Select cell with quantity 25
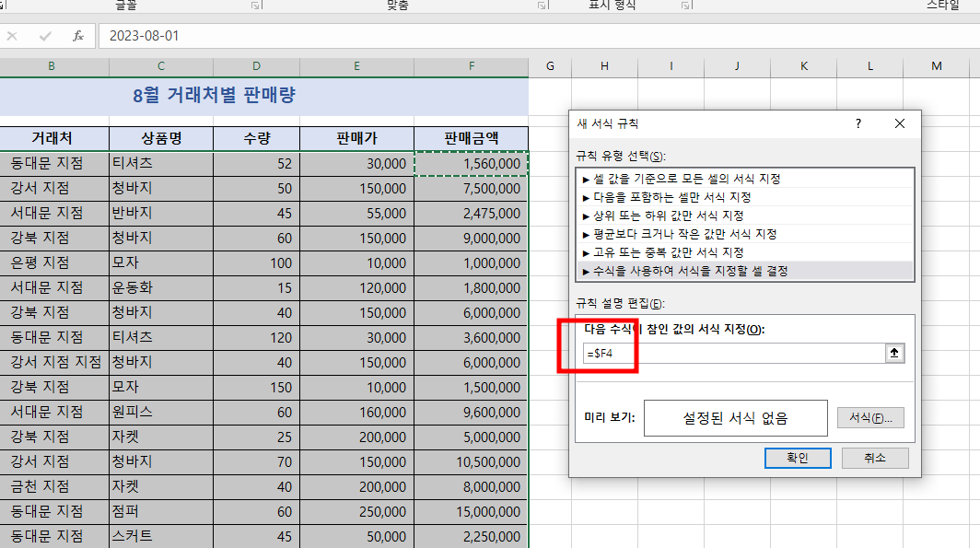The image size is (980, 548). click(x=257, y=437)
